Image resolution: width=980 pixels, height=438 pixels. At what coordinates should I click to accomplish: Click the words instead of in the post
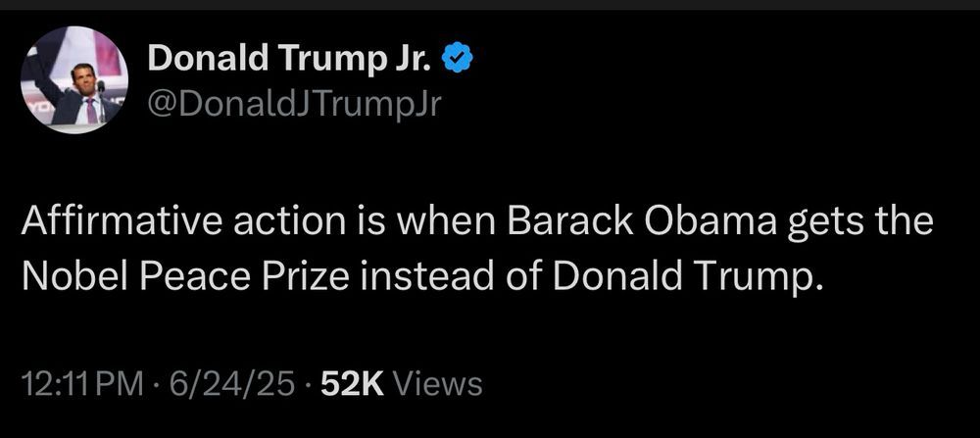click(450, 275)
